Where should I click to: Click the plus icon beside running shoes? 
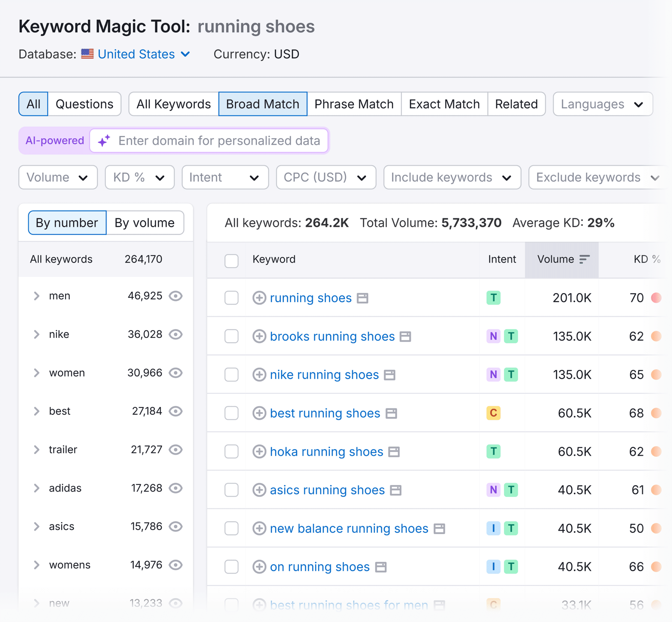pyautogui.click(x=259, y=298)
